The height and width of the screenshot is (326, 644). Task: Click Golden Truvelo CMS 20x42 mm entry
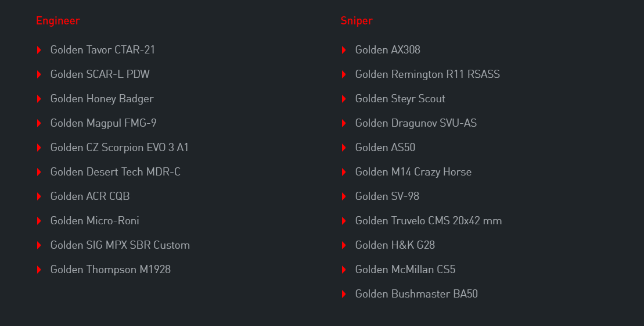coord(429,221)
